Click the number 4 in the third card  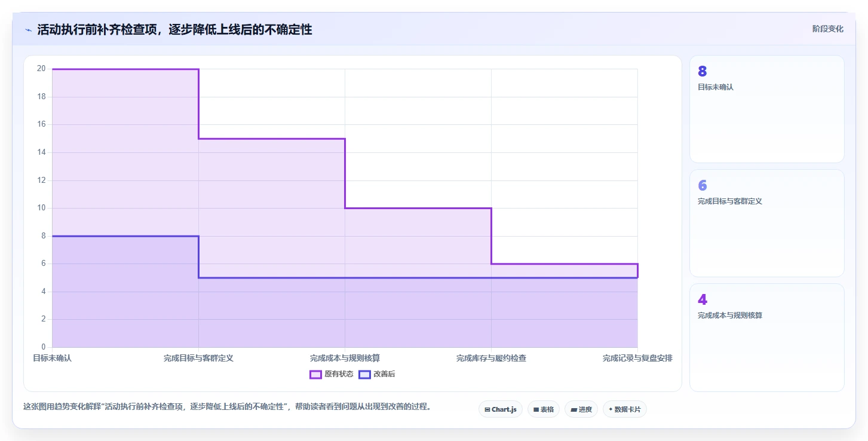pos(703,299)
